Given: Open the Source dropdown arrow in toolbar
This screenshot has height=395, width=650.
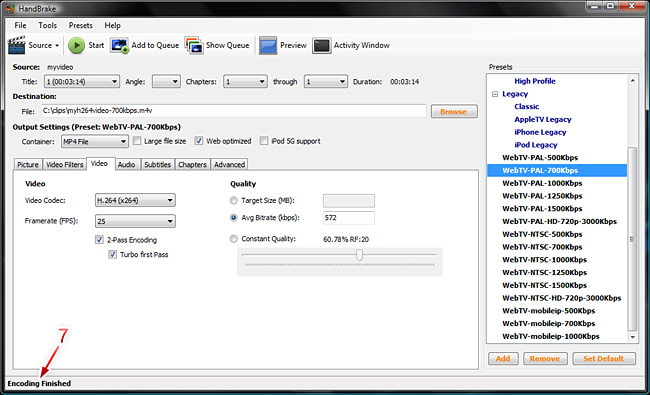Looking at the screenshot, I should 57,46.
